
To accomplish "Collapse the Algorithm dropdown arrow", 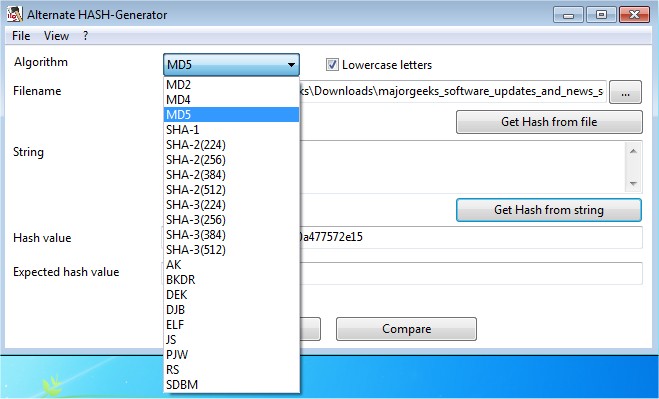I will pyautogui.click(x=291, y=65).
